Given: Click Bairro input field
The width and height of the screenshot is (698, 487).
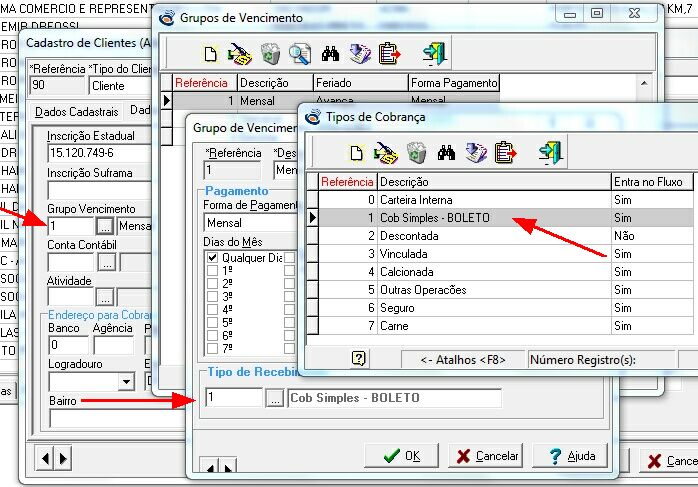Looking at the screenshot, I should [117, 418].
